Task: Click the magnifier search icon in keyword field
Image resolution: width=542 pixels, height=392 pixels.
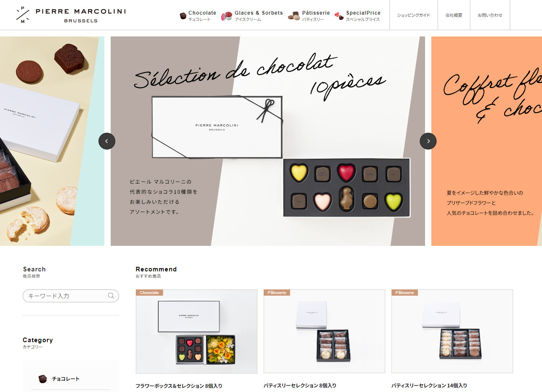Action: tap(111, 296)
